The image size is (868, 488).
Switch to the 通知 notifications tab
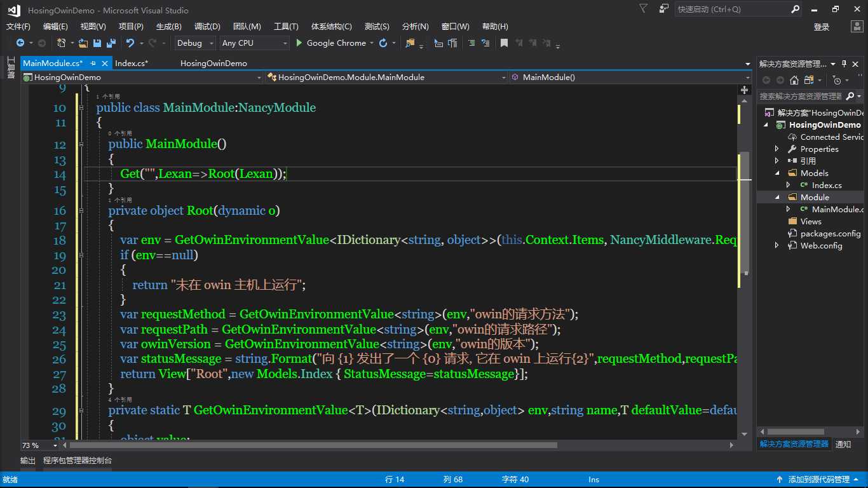[x=843, y=444]
